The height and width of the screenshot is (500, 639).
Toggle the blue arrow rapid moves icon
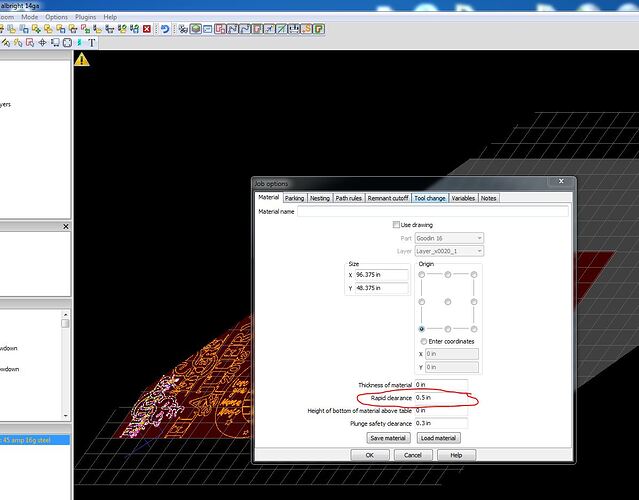(x=269, y=29)
